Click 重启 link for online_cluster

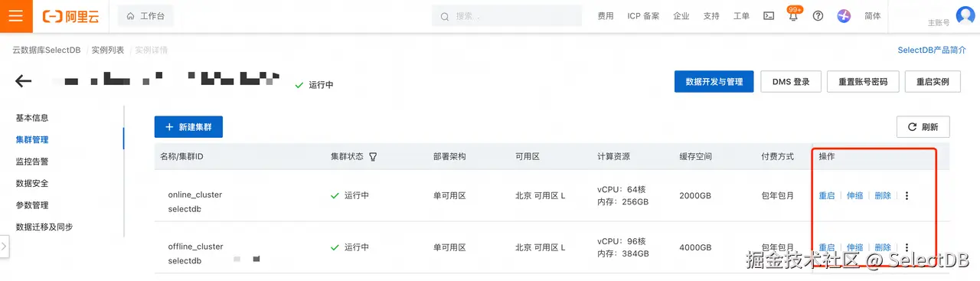coord(827,195)
